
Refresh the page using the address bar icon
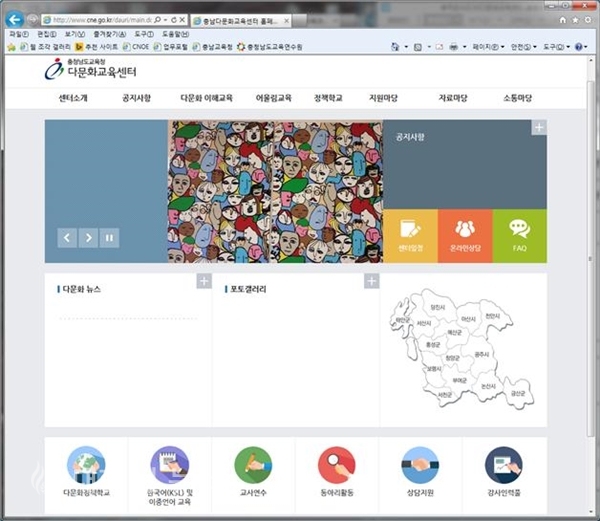pos(174,20)
